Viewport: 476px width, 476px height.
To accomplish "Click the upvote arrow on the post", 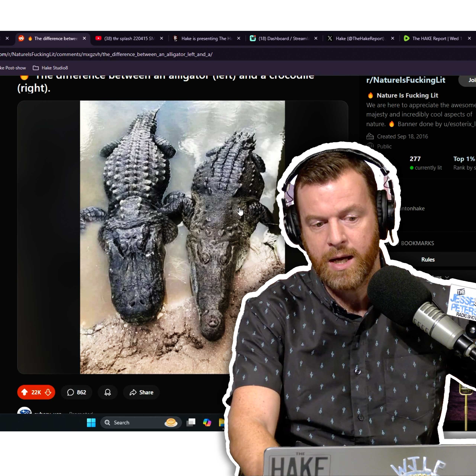I will pyautogui.click(x=24, y=392).
